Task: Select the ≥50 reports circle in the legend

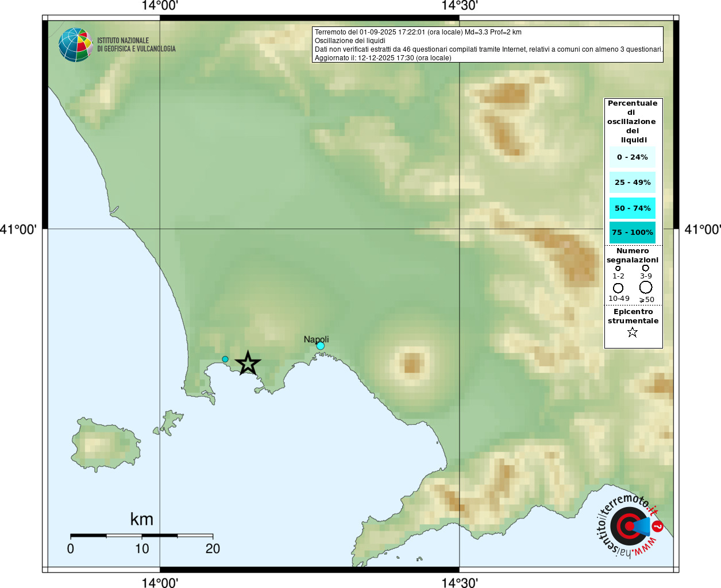Action: [646, 287]
